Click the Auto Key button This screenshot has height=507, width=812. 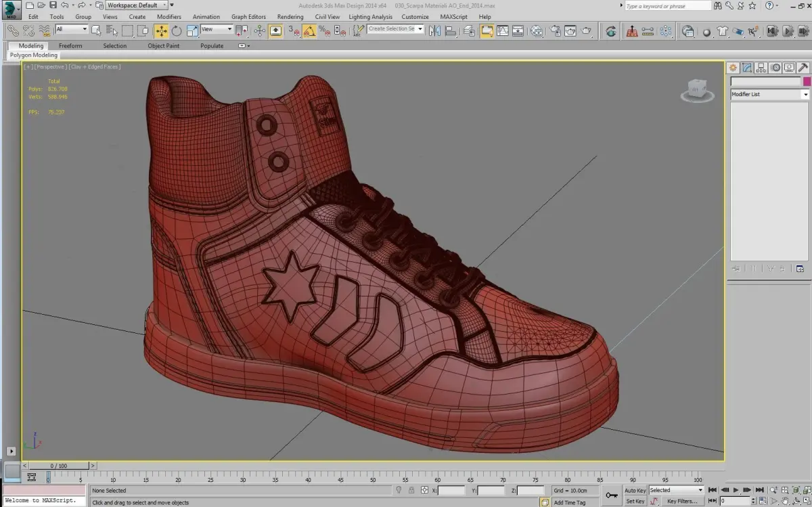635,491
